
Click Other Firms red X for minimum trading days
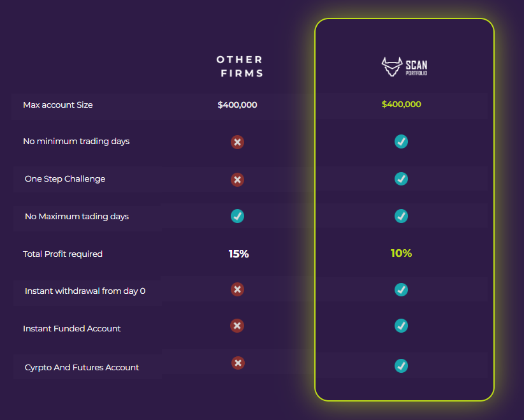[237, 141]
